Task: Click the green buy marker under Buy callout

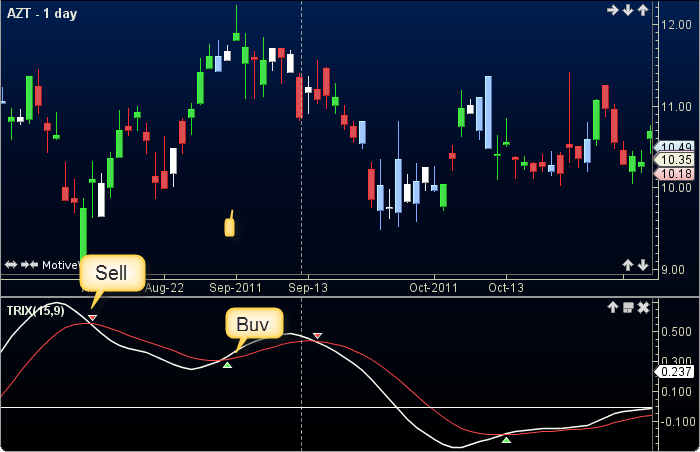Action: click(228, 365)
